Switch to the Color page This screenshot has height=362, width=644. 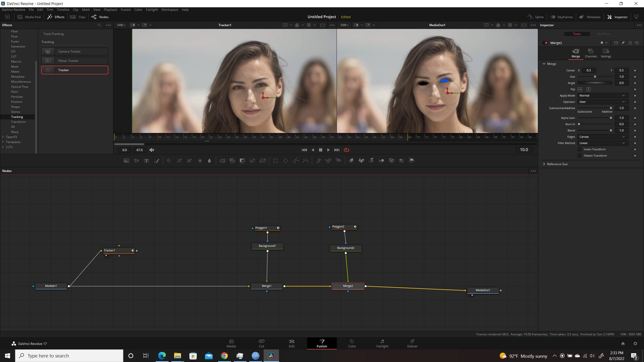coord(352,343)
